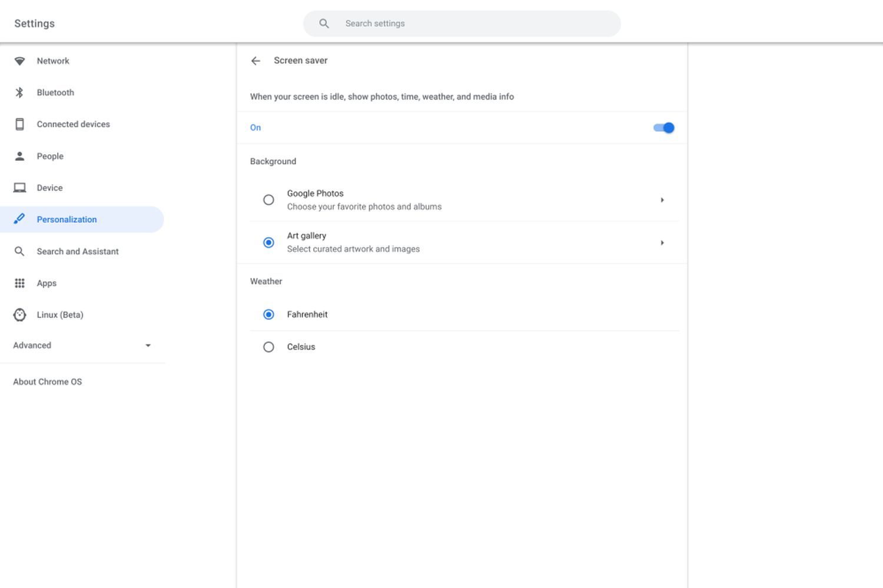Click the Connected devices phone icon
Viewport: 883px width, 588px height.
(19, 124)
